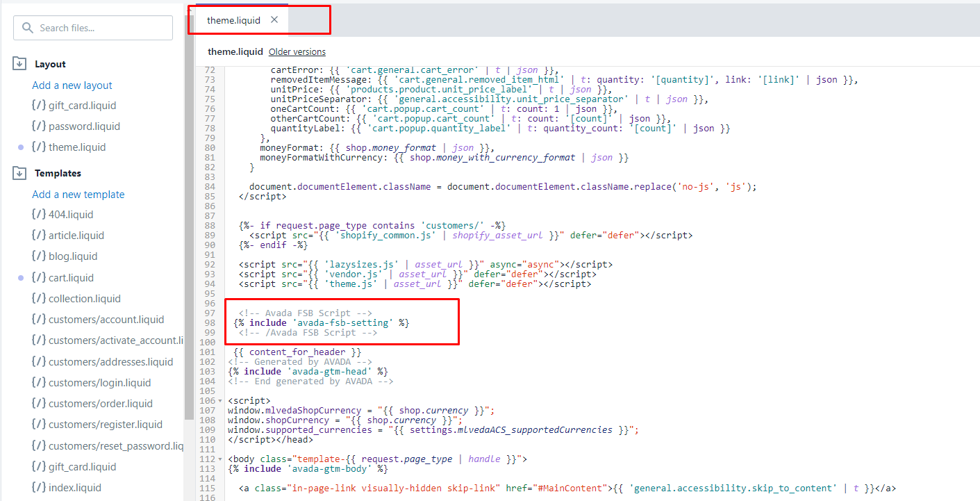980x501 pixels.
Task: Click the liquid icon beside index.liquid
Action: (x=39, y=488)
